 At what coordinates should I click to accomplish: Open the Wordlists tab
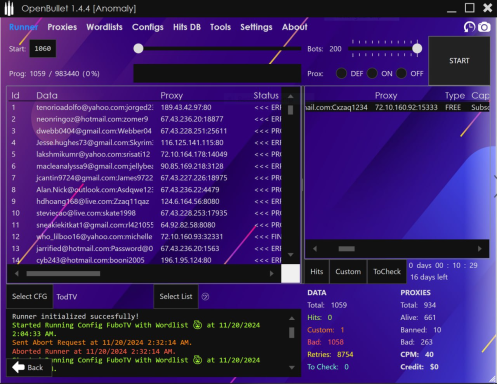pos(104,27)
